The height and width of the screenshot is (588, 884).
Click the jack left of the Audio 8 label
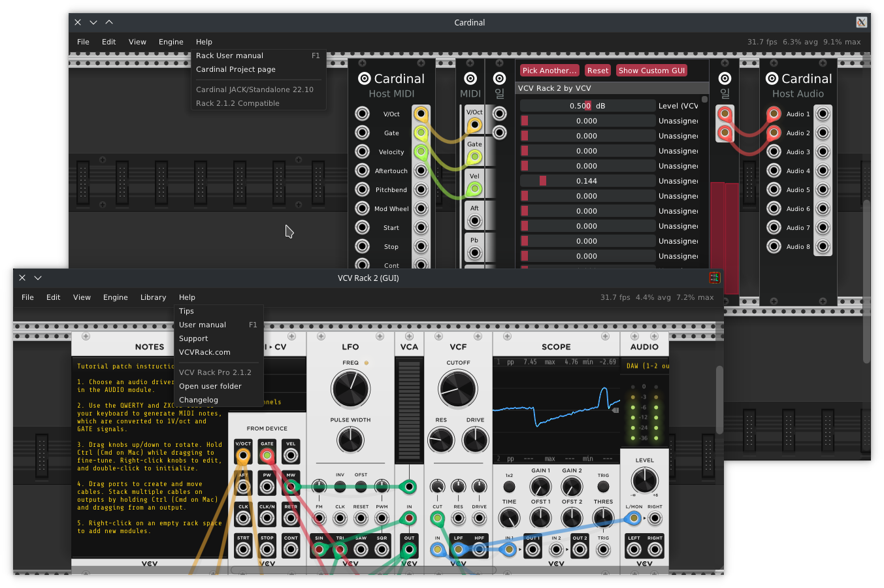coord(774,246)
